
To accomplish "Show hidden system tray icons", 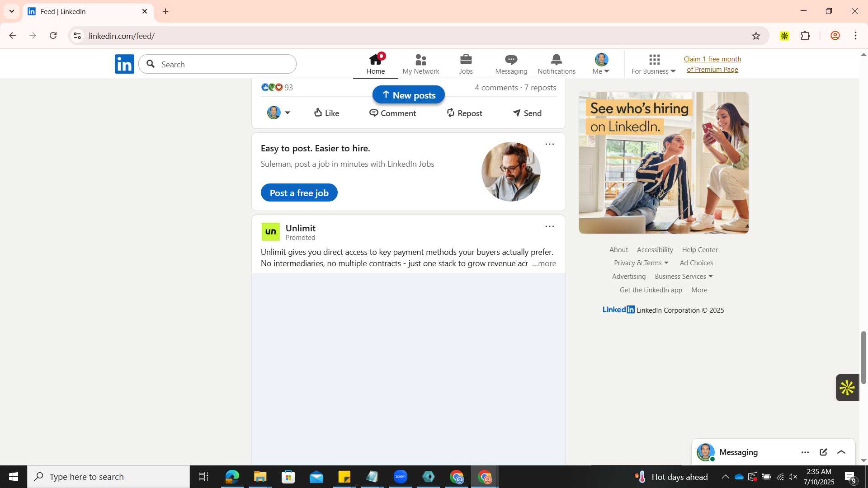I will [x=725, y=477].
